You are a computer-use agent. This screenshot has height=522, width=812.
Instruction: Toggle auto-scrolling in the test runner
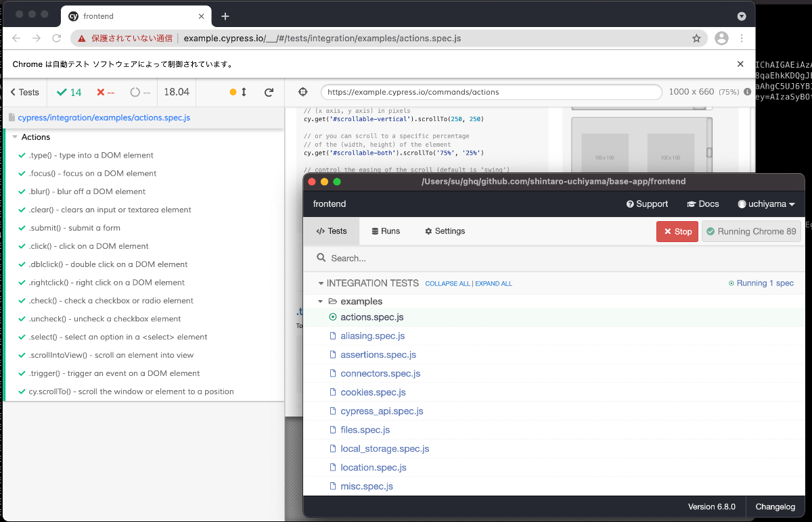(238, 92)
